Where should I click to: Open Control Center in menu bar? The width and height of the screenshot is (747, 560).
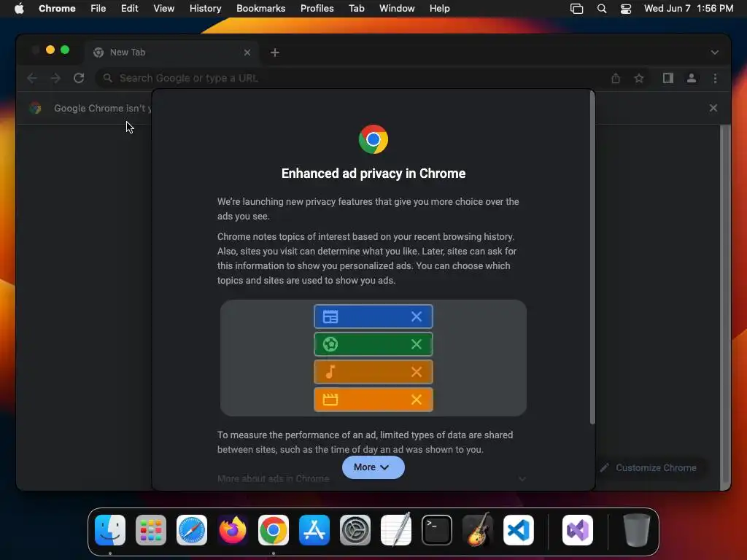[x=625, y=9]
